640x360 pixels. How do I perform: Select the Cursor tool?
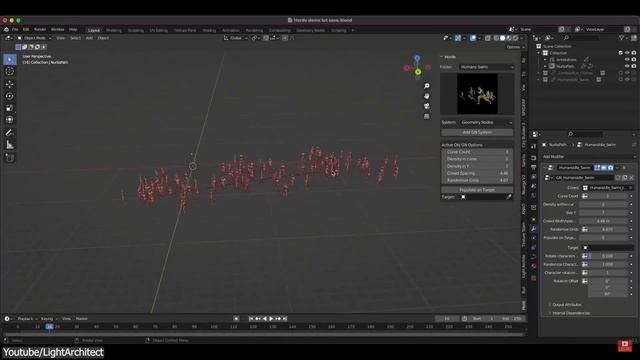(x=10, y=71)
